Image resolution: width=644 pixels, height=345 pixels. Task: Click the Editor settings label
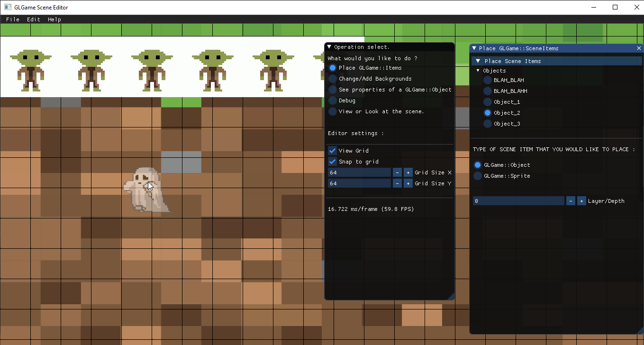click(x=355, y=133)
